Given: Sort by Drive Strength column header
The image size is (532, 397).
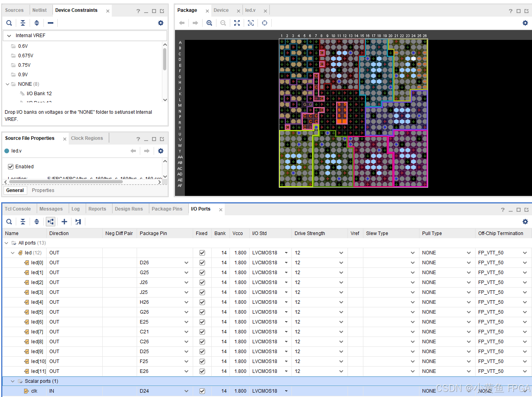Looking at the screenshot, I should (310, 233).
